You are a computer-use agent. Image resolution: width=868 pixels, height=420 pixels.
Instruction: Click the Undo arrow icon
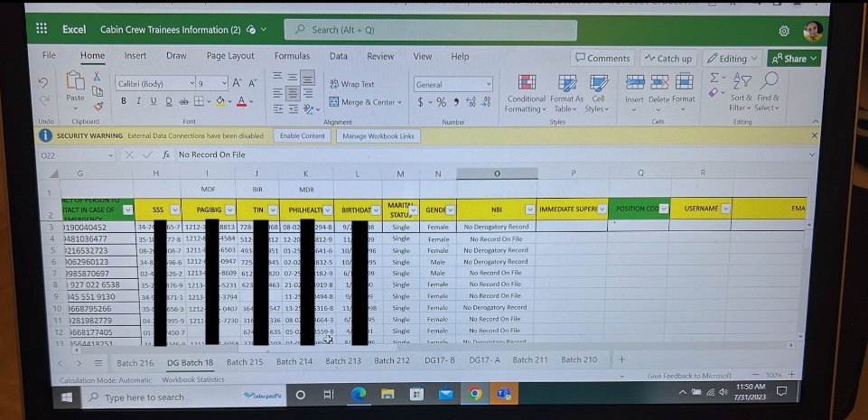coord(42,82)
